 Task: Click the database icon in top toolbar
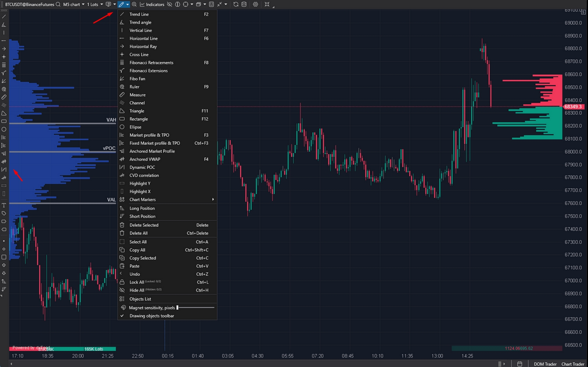[244, 4]
